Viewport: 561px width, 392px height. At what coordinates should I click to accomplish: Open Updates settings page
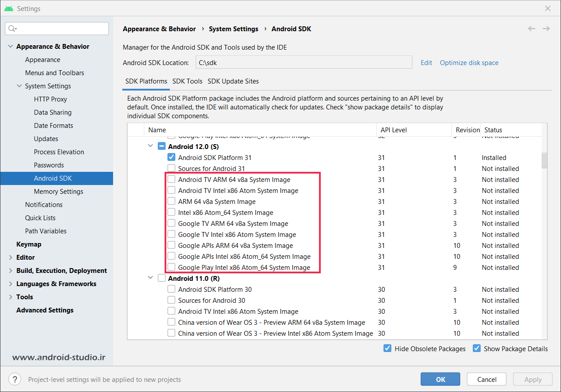click(46, 139)
